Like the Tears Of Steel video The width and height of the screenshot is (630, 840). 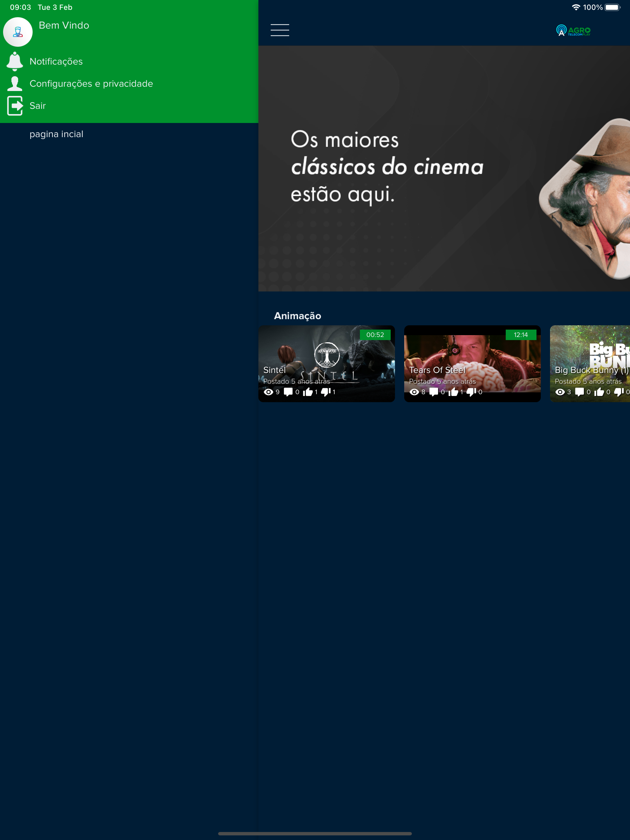(453, 392)
